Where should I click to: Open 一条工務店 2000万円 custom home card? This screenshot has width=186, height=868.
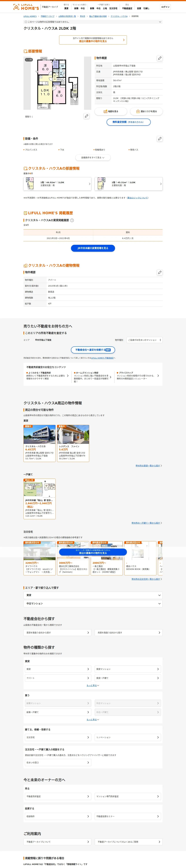pos(107,558)
